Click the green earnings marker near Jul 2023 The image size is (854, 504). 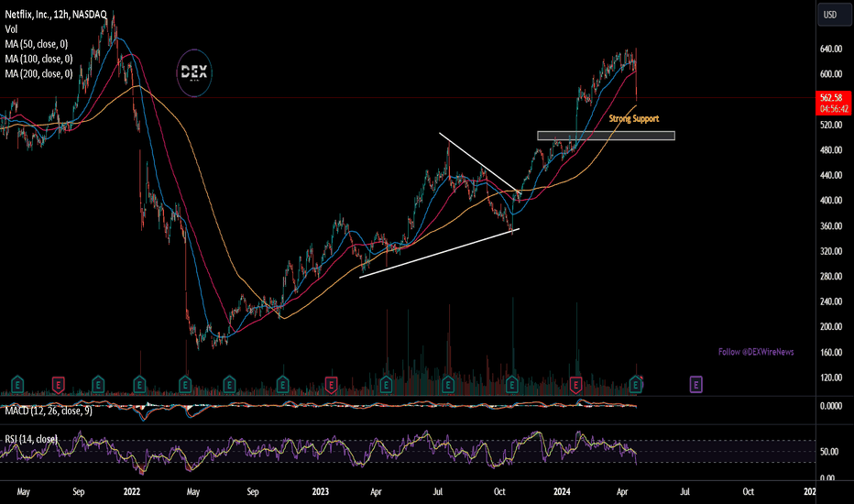448,385
